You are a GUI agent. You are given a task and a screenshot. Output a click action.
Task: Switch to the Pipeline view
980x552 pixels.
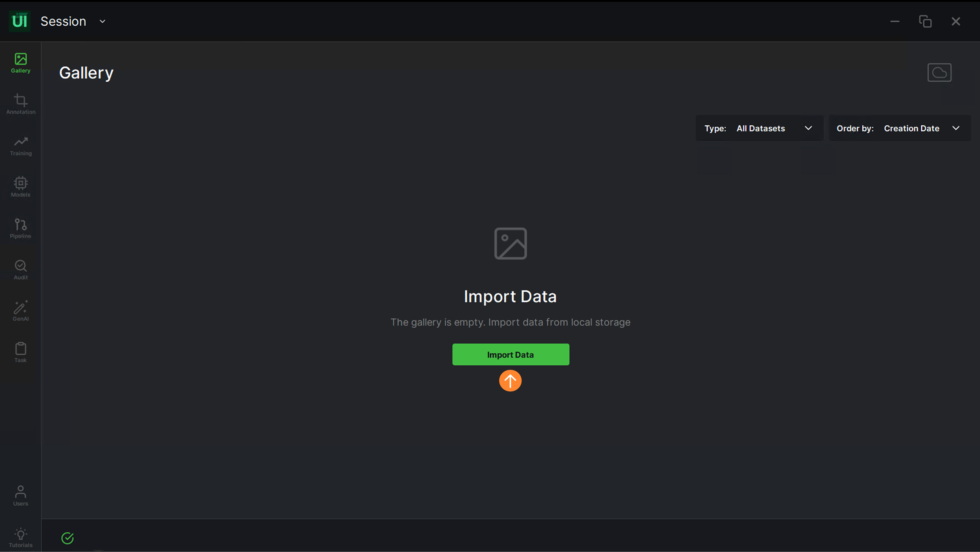pyautogui.click(x=20, y=228)
